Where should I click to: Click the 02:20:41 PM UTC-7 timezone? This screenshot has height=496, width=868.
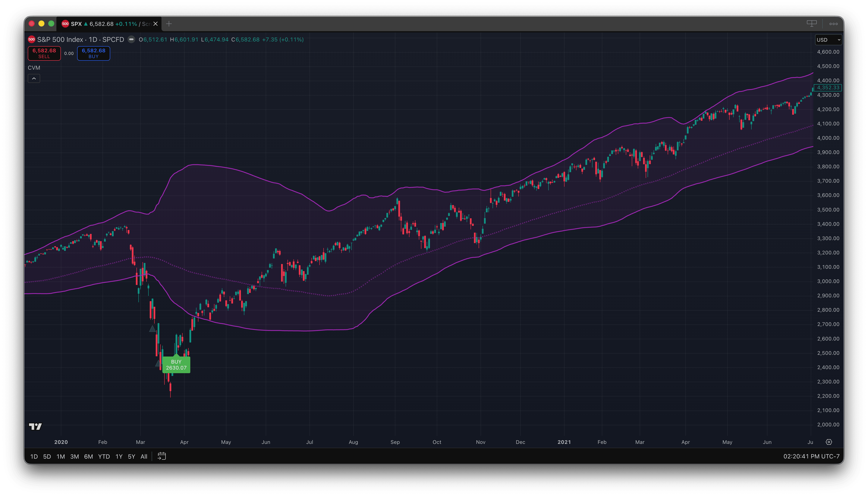811,456
